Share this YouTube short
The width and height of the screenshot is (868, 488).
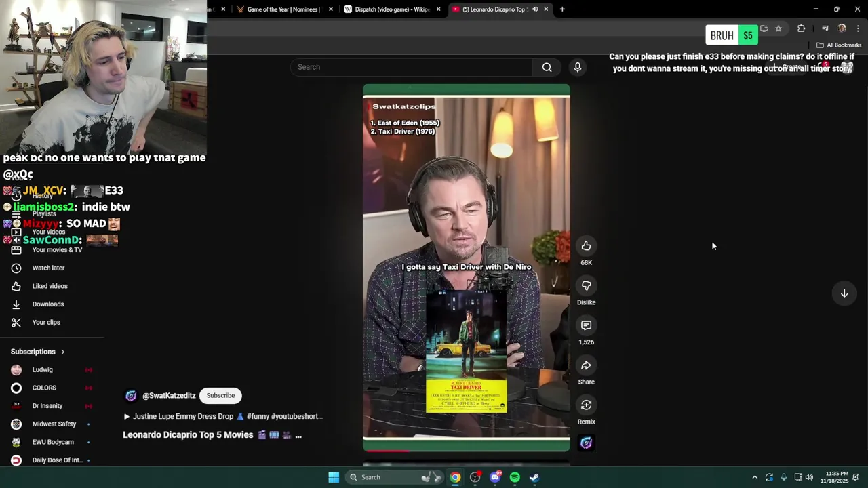pos(586,365)
